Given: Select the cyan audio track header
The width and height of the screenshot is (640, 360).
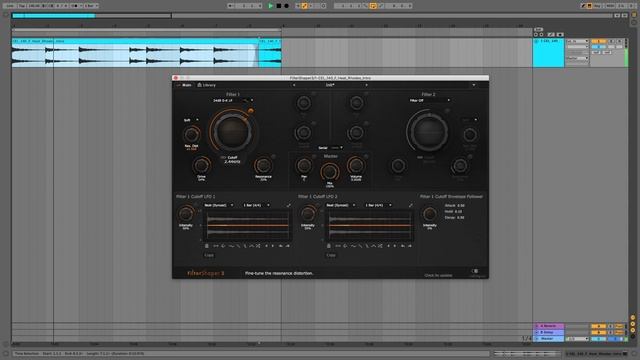Looking at the screenshot, I should click(x=548, y=53).
